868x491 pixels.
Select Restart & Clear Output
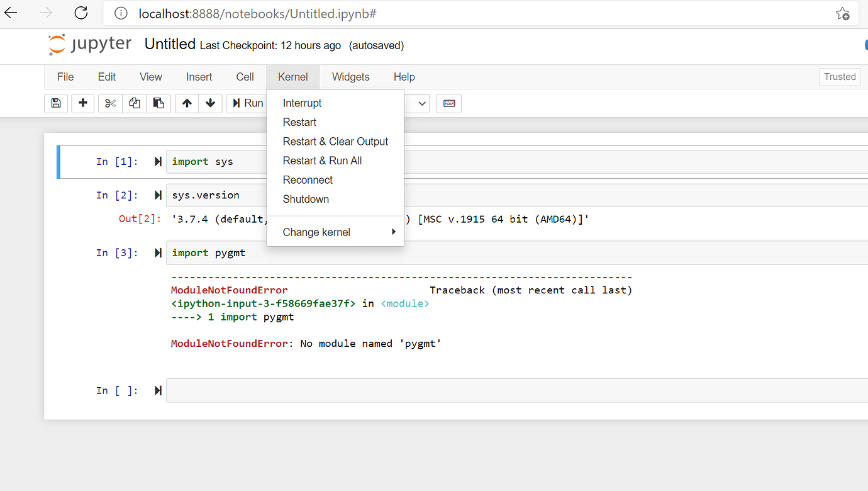(x=335, y=141)
